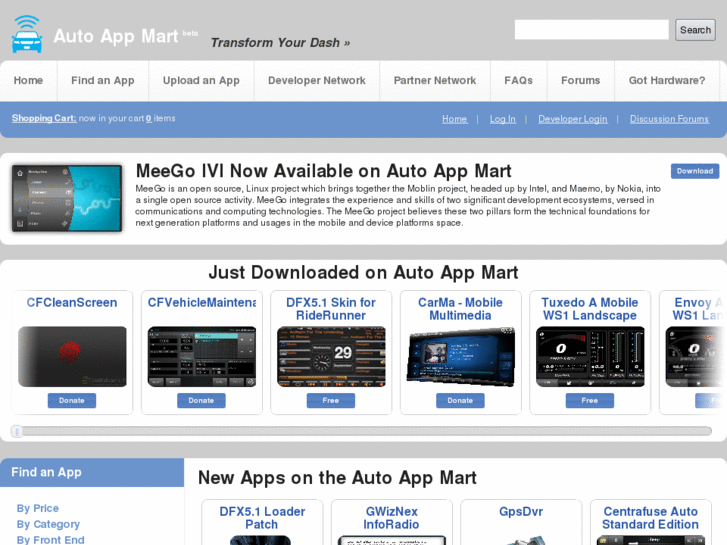The height and width of the screenshot is (545, 727).
Task: Open the Envoy A WS1 Landscape app title
Action: 698,309
